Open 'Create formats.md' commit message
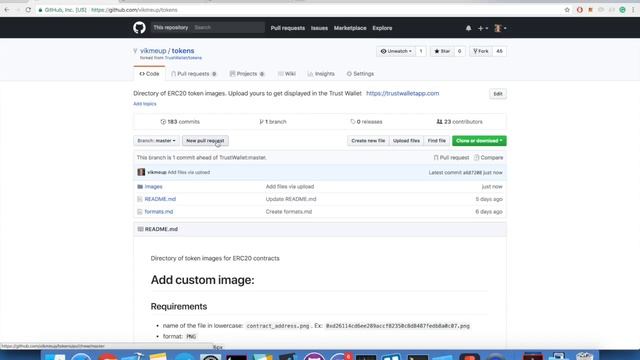The width and height of the screenshot is (640, 360). click(x=289, y=212)
